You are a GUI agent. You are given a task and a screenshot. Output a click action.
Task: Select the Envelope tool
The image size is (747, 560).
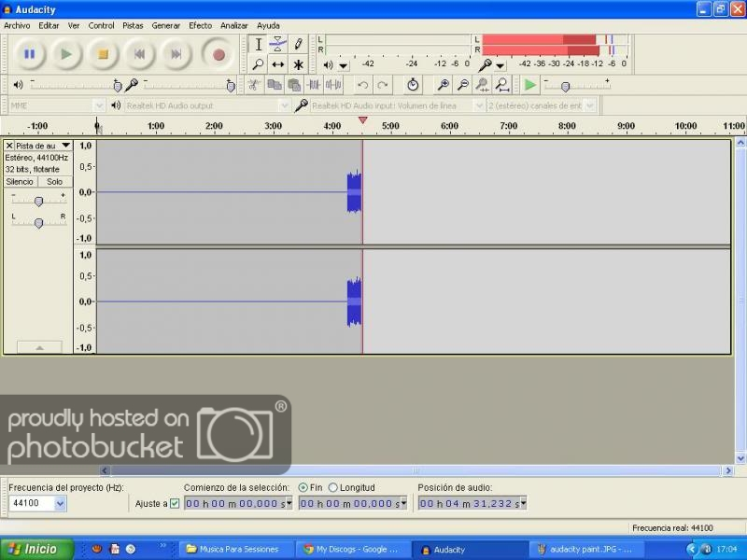coord(277,44)
